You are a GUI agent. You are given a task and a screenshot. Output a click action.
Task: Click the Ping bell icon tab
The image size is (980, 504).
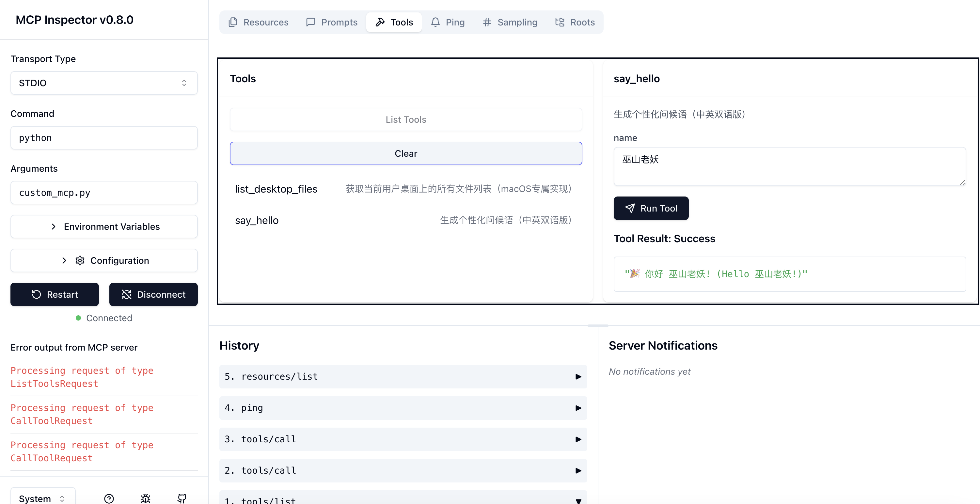[435, 23]
